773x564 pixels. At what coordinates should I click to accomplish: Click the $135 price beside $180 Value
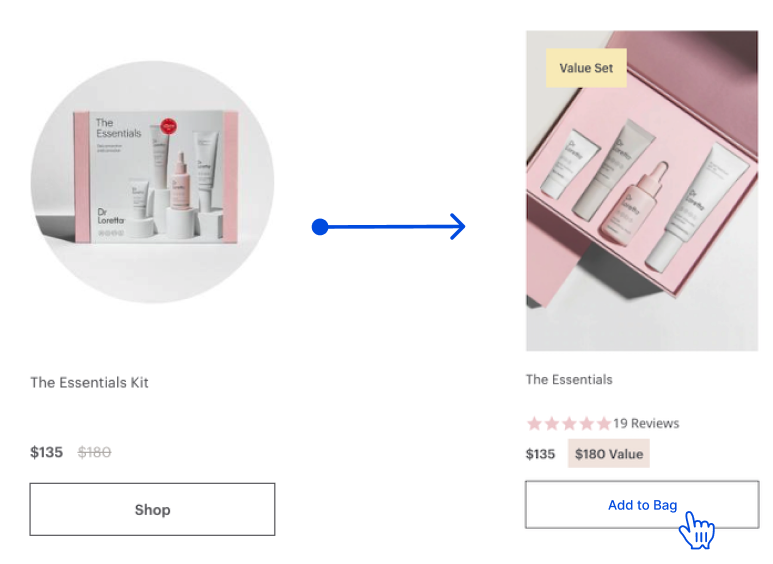tap(540, 454)
